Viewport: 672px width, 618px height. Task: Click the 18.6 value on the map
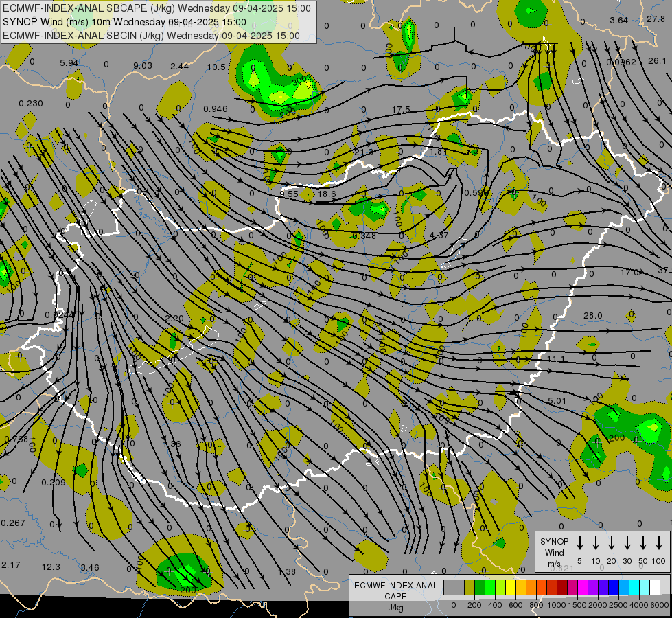[327, 194]
